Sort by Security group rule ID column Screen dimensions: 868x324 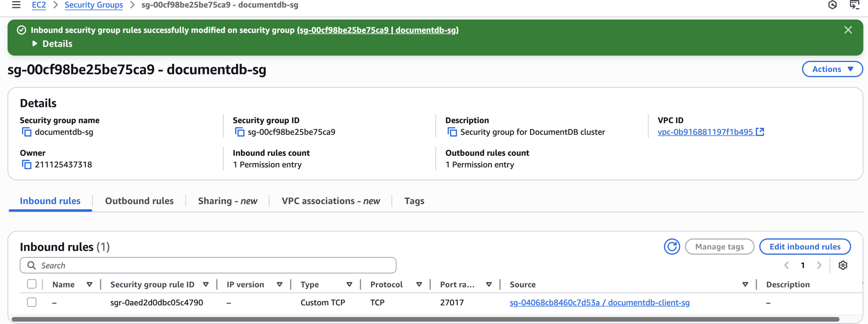coord(206,285)
